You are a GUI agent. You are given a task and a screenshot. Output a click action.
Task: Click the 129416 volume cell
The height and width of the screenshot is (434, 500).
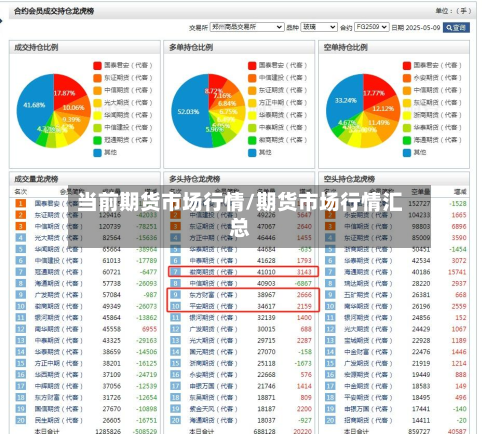(110, 215)
